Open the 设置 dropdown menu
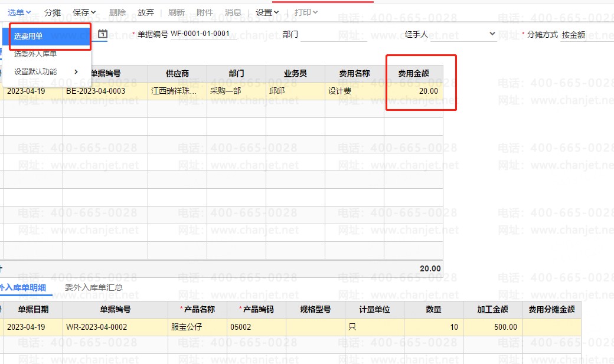614x364 pixels. tap(267, 12)
